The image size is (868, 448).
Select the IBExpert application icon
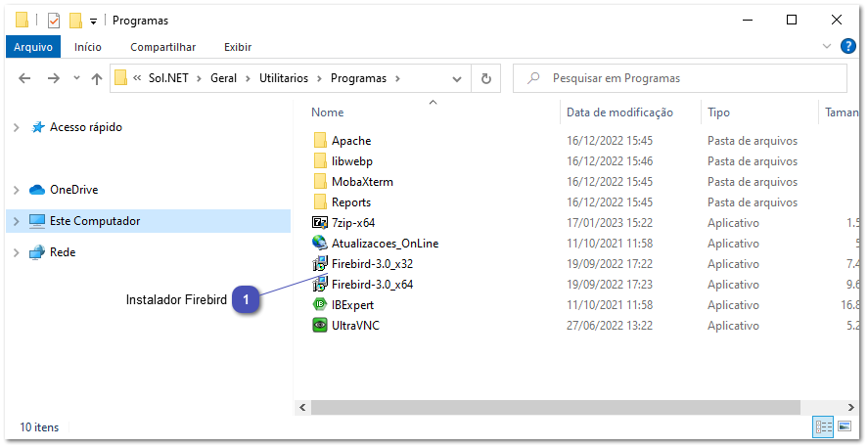pyautogui.click(x=320, y=305)
